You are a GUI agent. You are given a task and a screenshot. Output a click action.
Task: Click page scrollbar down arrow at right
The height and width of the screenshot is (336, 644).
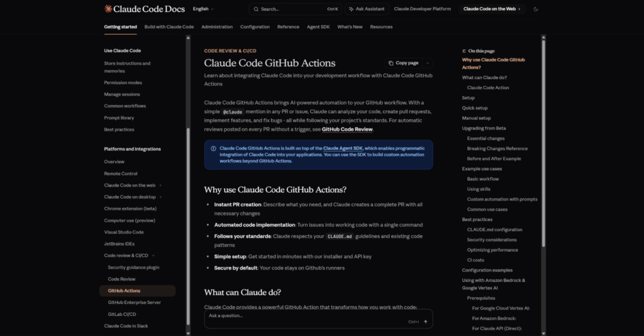point(543,333)
